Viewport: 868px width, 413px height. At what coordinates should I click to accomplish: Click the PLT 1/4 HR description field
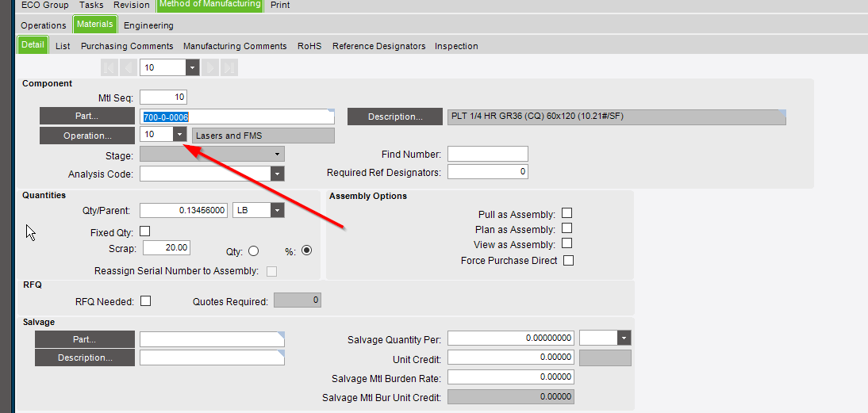pos(616,117)
